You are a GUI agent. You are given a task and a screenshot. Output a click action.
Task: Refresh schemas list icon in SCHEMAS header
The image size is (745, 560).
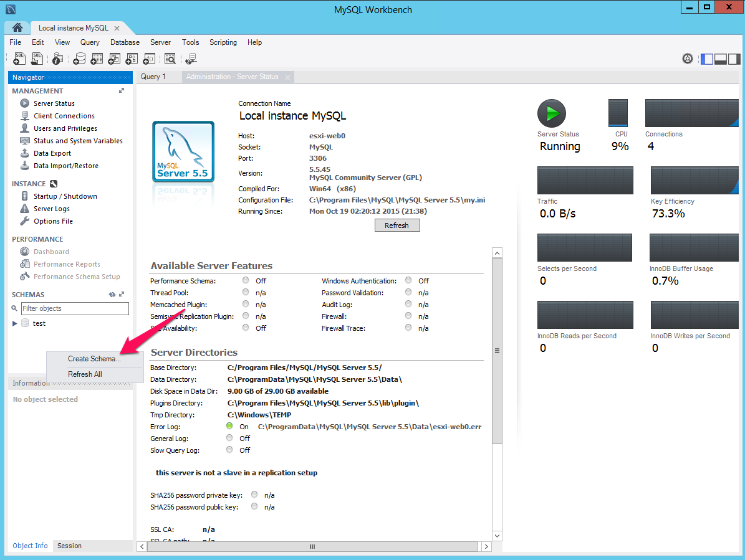pyautogui.click(x=112, y=295)
